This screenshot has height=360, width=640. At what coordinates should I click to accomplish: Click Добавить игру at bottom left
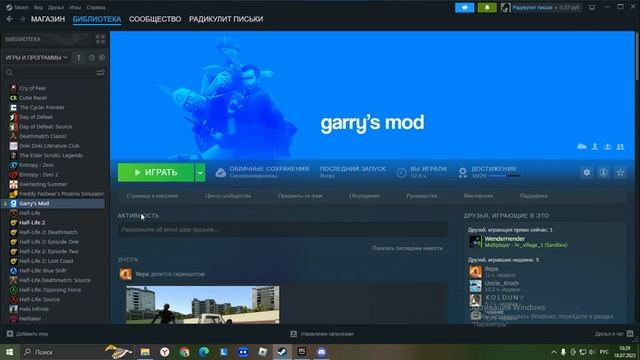pyautogui.click(x=27, y=334)
